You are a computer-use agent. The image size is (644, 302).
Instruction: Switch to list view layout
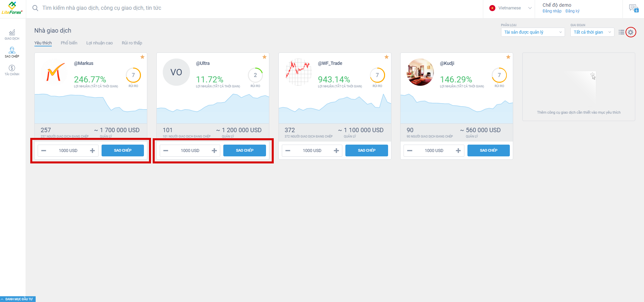tap(621, 32)
